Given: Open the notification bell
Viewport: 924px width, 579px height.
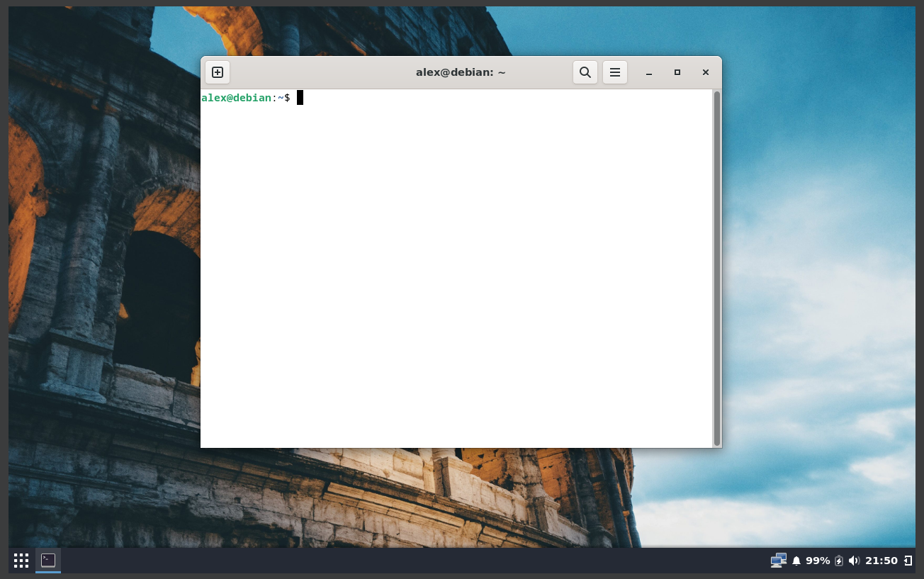Looking at the screenshot, I should click(x=796, y=560).
